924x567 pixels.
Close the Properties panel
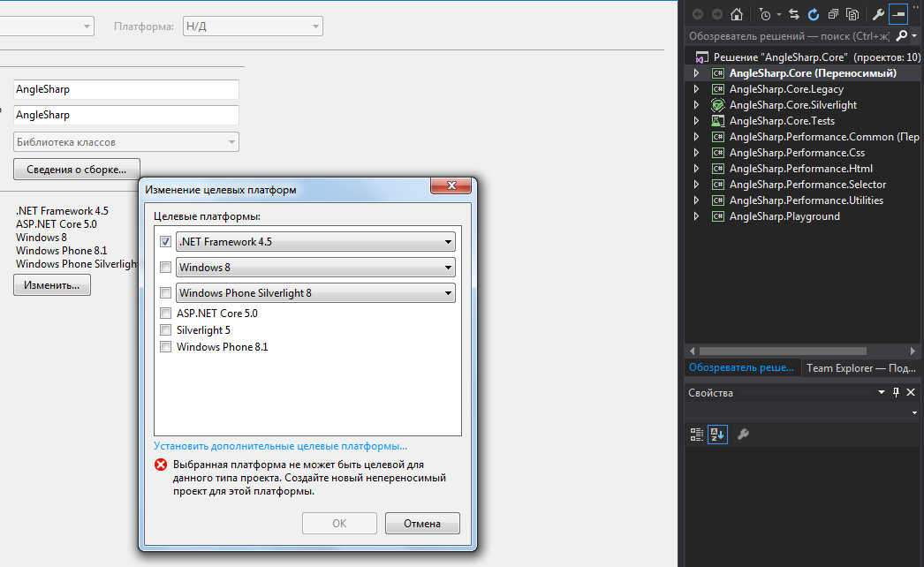pyautogui.click(x=911, y=392)
